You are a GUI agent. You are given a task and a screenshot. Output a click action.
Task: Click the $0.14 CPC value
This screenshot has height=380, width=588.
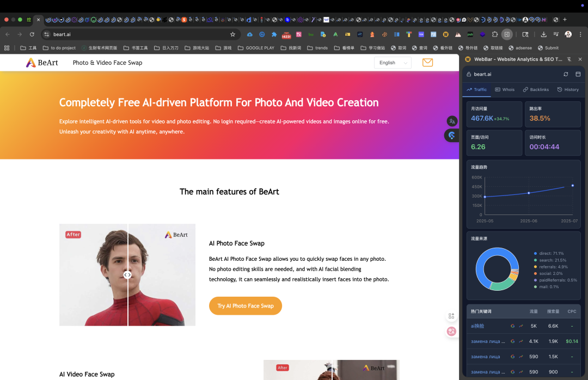(572, 341)
